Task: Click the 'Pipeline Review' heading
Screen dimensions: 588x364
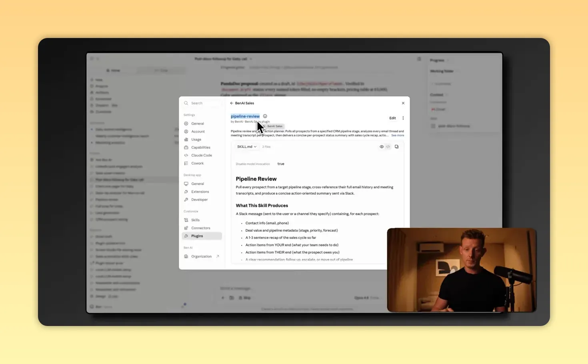Action: pos(256,179)
